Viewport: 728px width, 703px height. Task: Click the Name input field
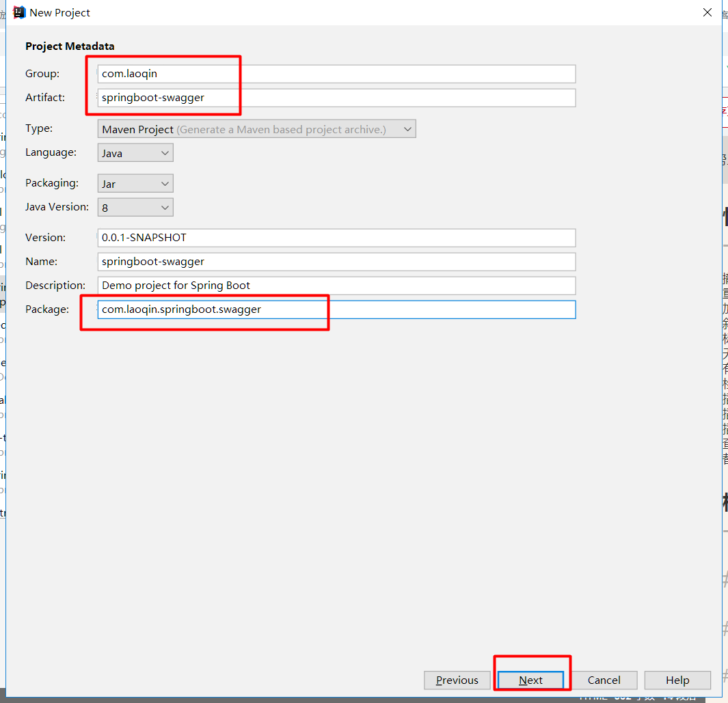click(x=336, y=262)
